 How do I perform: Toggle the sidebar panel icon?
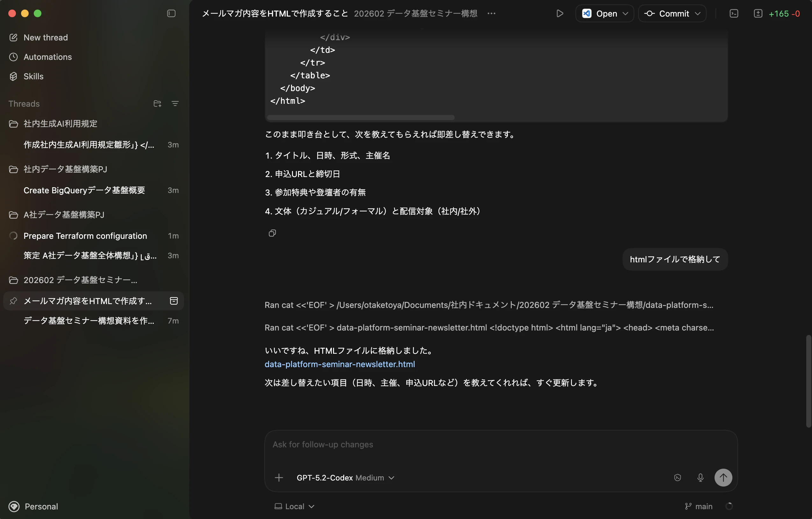click(171, 13)
